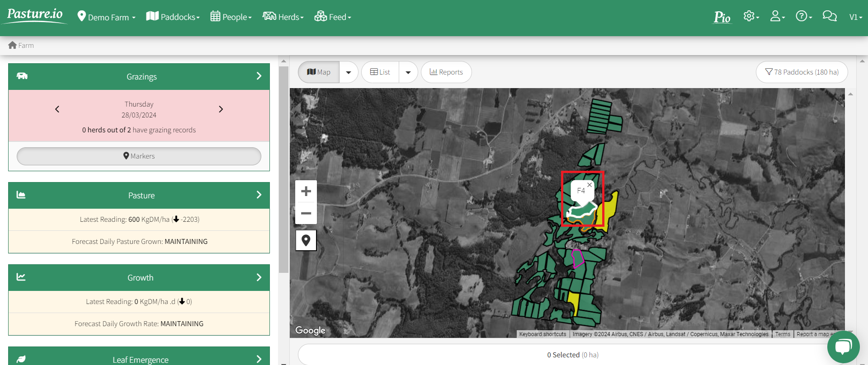
Task: Open the settings gear menu
Action: pos(751,16)
